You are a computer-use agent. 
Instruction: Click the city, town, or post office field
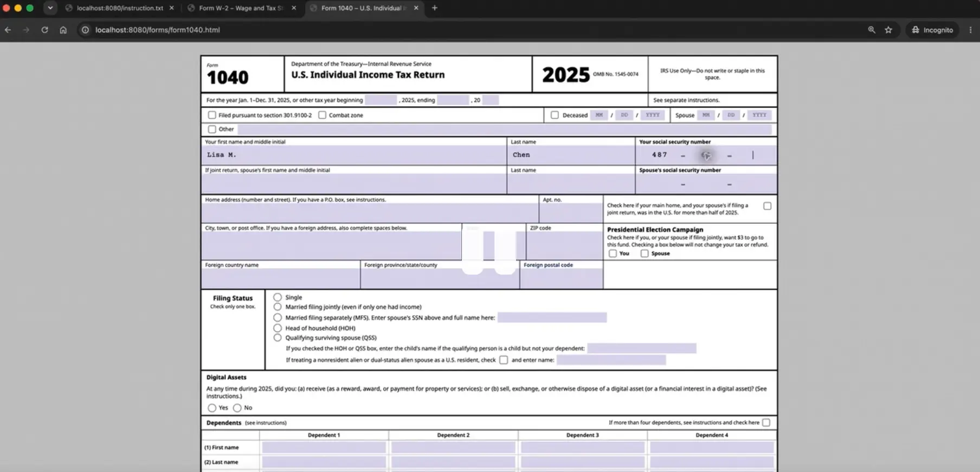[332, 246]
